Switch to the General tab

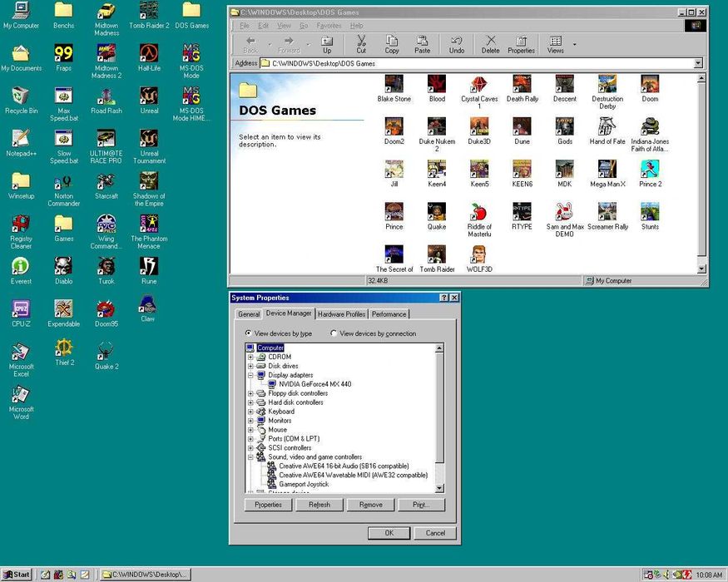point(249,314)
